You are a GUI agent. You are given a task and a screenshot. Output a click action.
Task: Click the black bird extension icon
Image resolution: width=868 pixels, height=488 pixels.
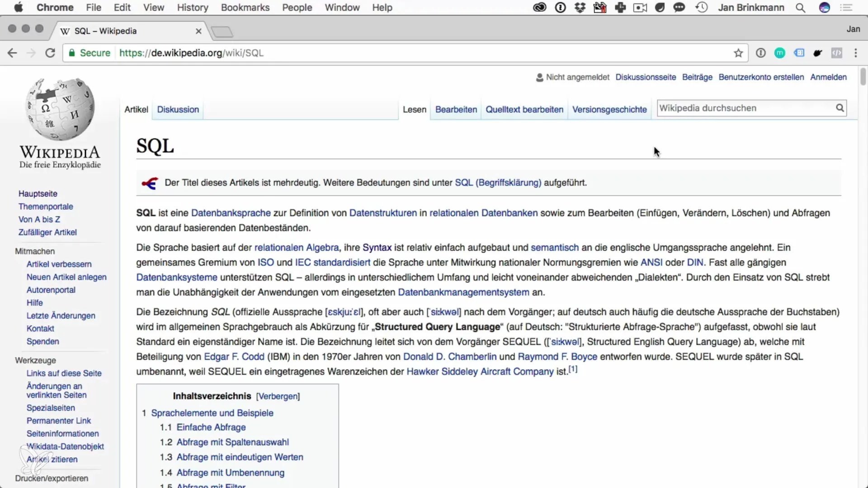[x=818, y=53]
